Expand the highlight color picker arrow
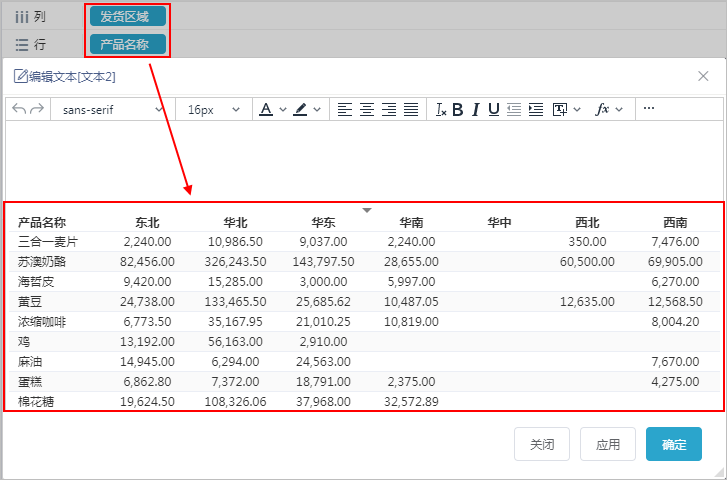The width and height of the screenshot is (727, 480). [317, 110]
